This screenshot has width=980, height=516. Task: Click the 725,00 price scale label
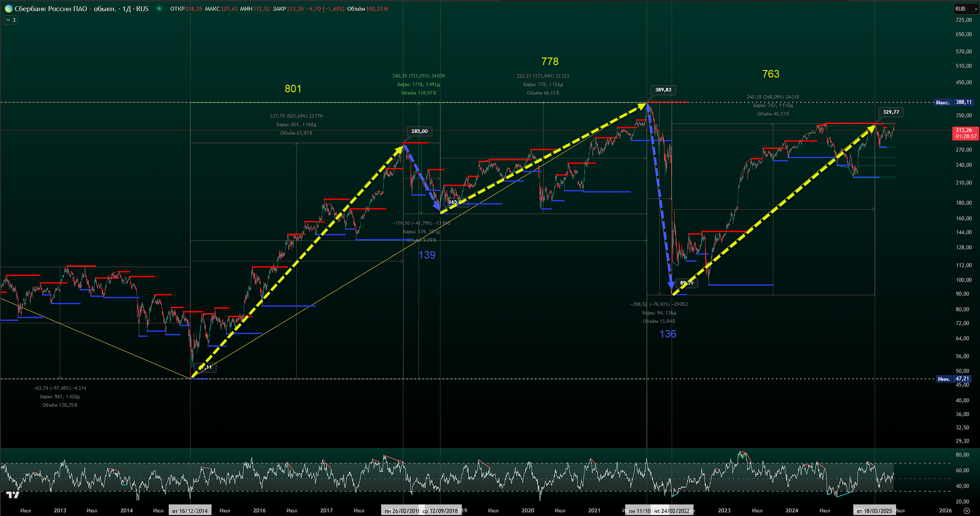pos(963,20)
